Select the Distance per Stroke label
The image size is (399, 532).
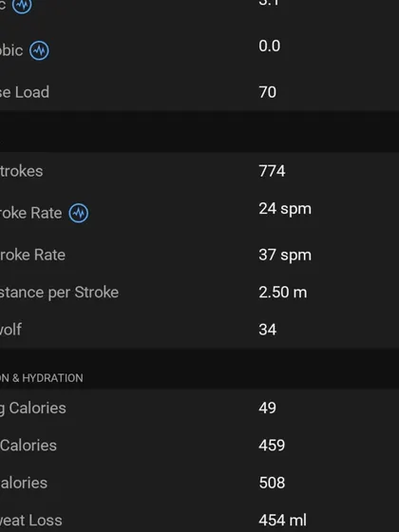click(59, 293)
